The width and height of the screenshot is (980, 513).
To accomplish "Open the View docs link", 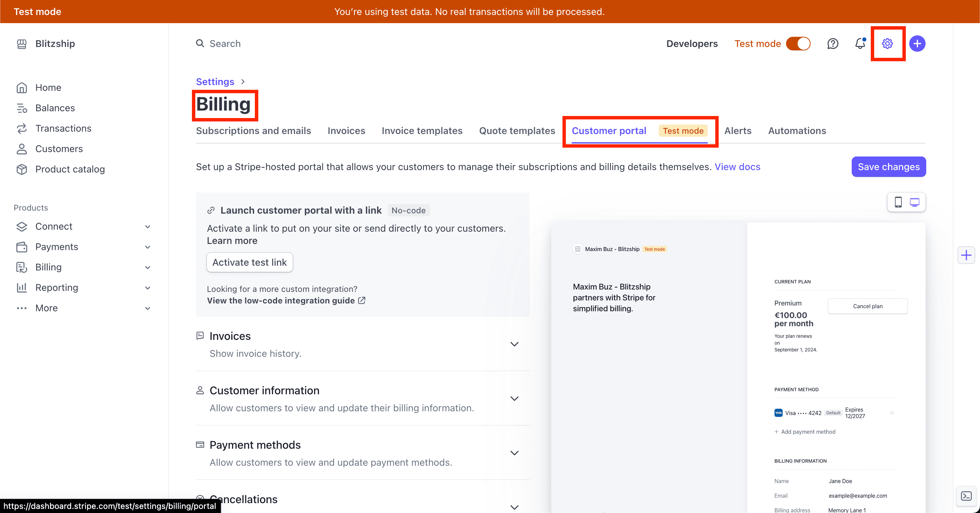I will coord(737,167).
